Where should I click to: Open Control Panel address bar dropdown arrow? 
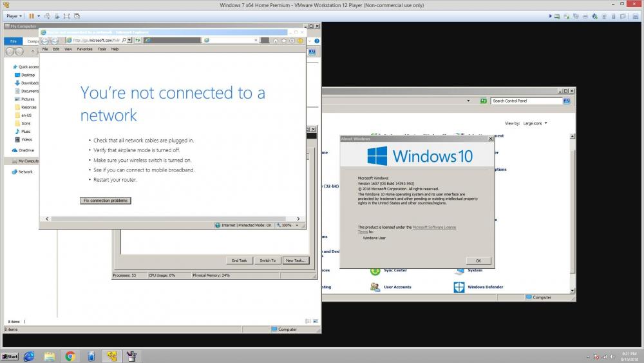click(x=468, y=101)
